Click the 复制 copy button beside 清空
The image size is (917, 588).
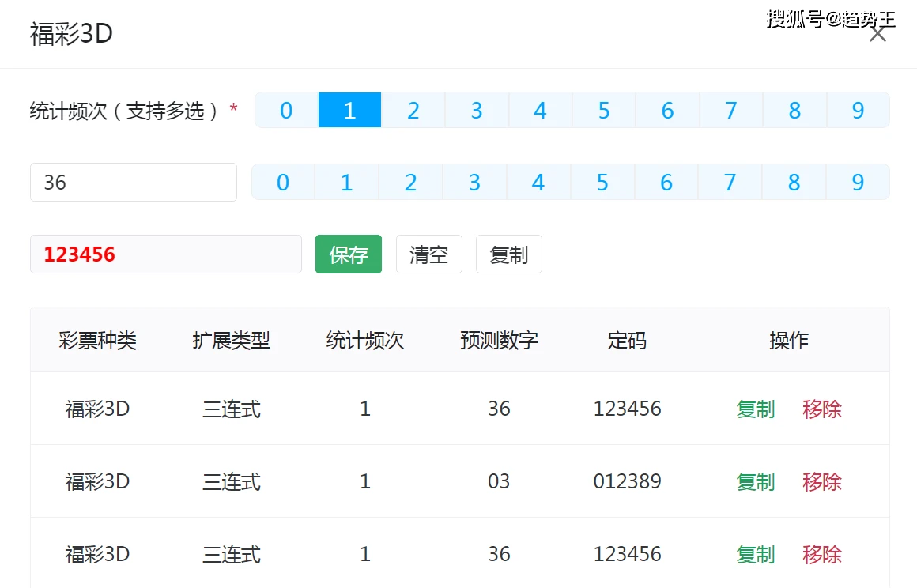tap(508, 254)
